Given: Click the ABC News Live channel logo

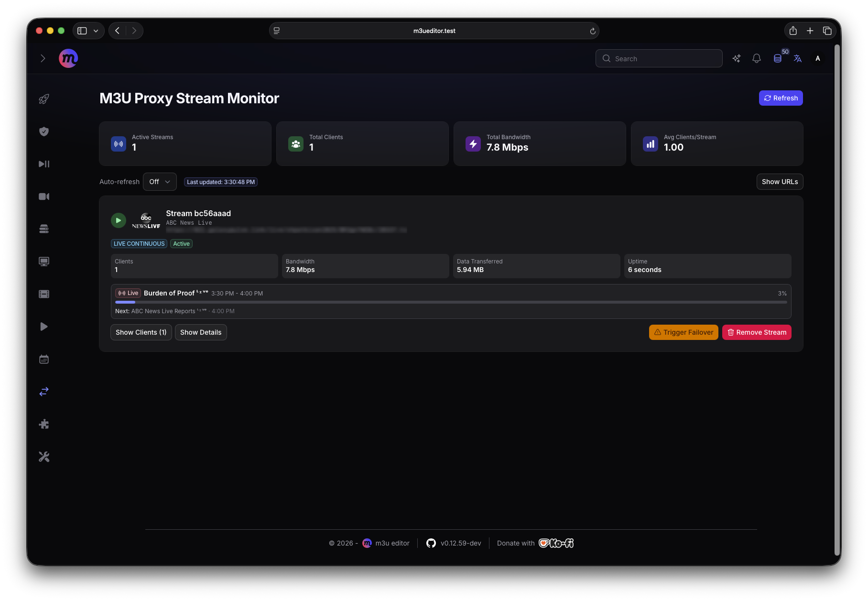Looking at the screenshot, I should [146, 221].
